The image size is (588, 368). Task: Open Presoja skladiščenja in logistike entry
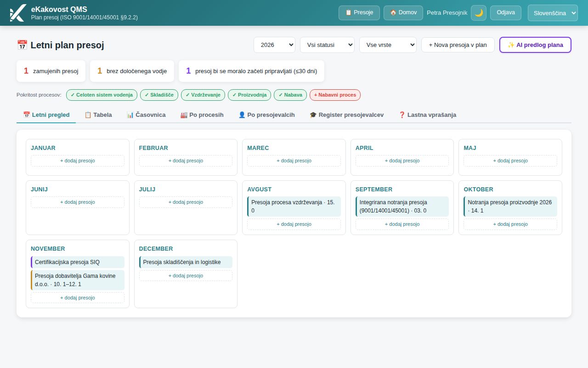186,262
